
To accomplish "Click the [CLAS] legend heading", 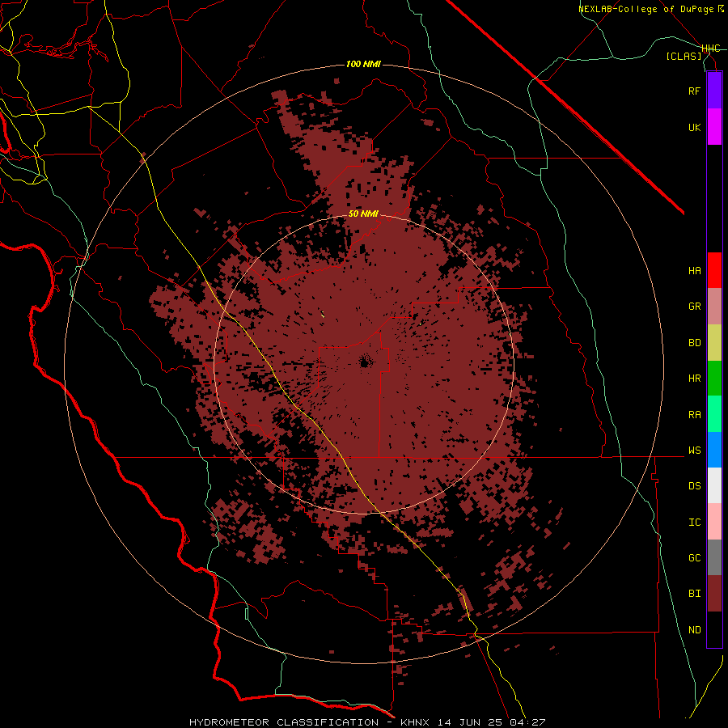I will click(x=684, y=57).
